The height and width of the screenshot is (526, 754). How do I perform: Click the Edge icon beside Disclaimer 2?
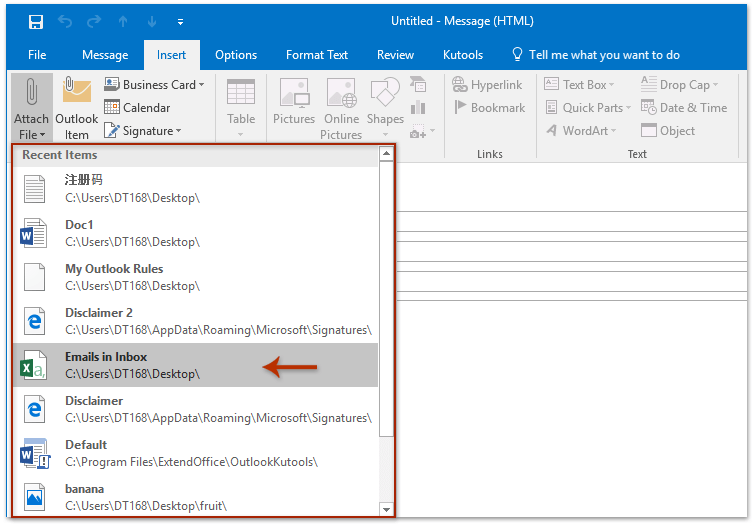click(x=35, y=321)
